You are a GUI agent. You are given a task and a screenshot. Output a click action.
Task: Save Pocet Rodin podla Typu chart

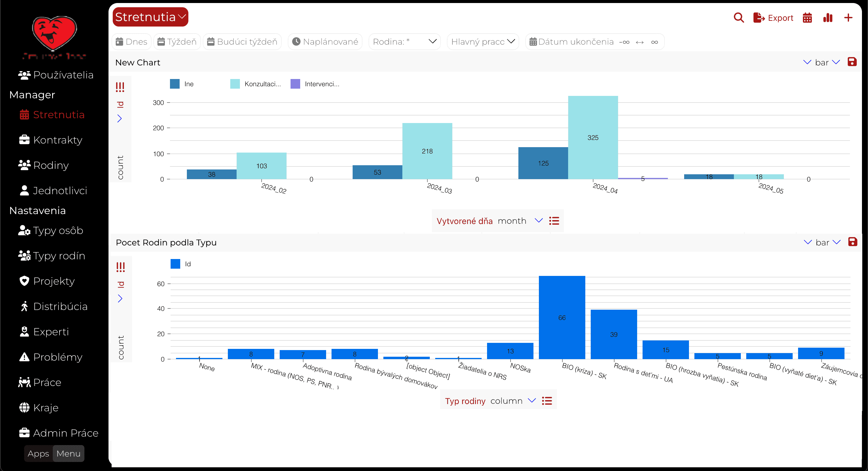tap(853, 242)
